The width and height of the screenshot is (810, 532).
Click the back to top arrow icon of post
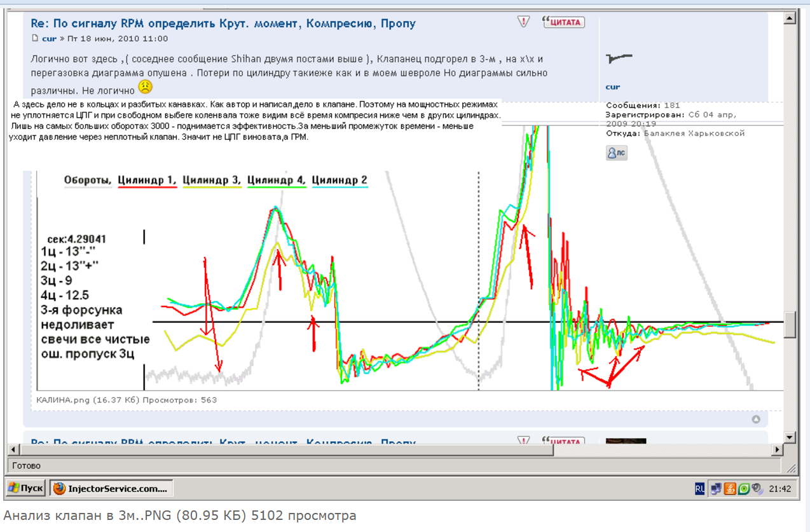click(756, 419)
